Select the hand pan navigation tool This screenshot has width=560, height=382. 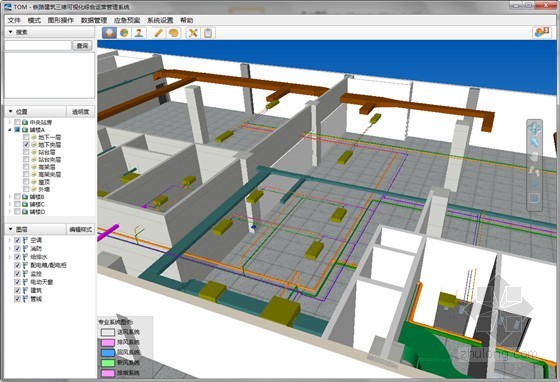pyautogui.click(x=534, y=157)
